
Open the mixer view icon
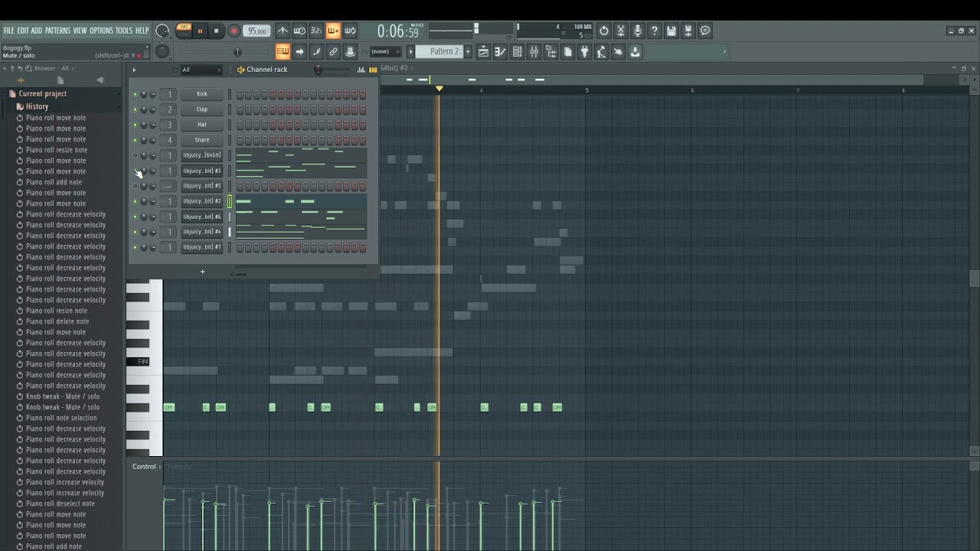[x=534, y=52]
